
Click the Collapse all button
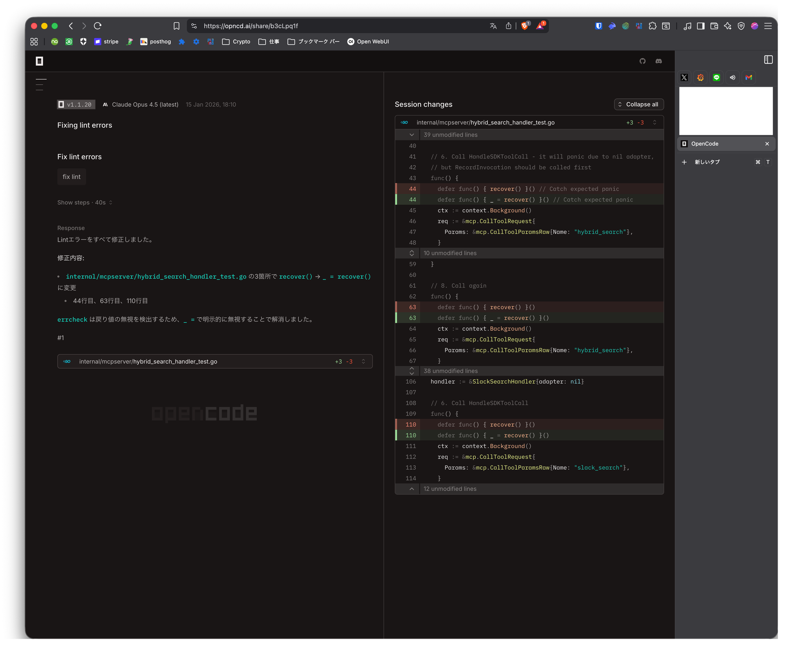(x=638, y=104)
